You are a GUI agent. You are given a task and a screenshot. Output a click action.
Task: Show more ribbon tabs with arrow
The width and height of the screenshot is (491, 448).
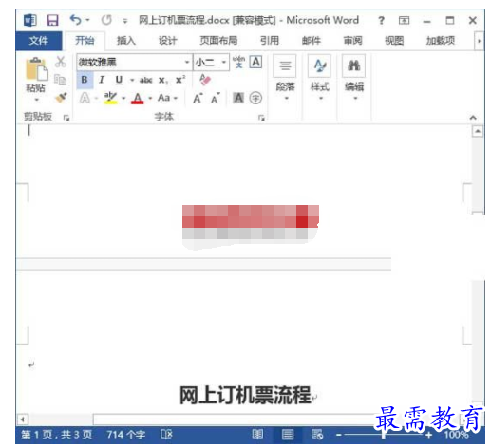[x=479, y=41]
